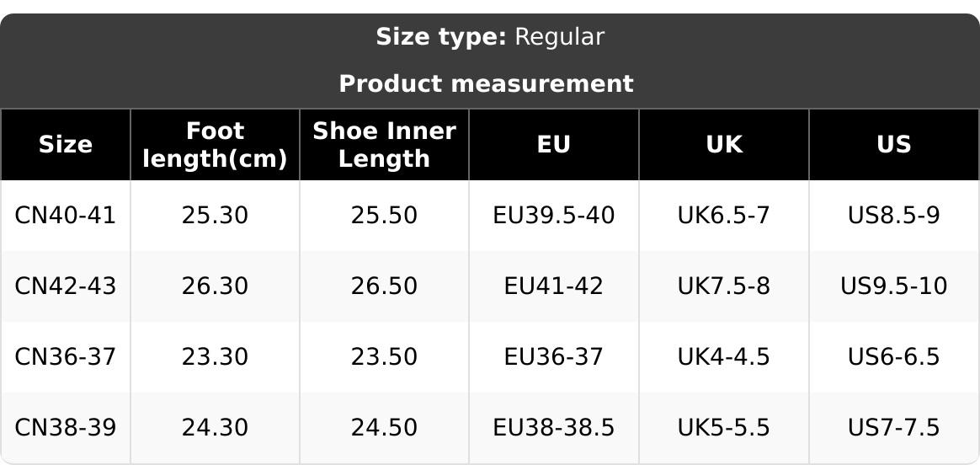Viewport: 980px width, 465px height.
Task: Click the Size type: Regular text
Action: 490,37
